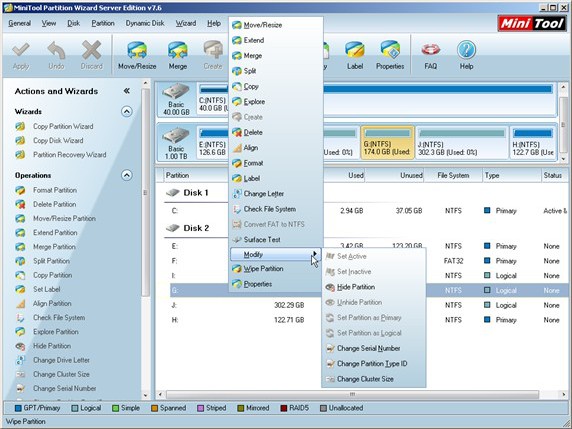Click the Unallocated legend color swatch
572x429 pixels.
pyautogui.click(x=323, y=408)
